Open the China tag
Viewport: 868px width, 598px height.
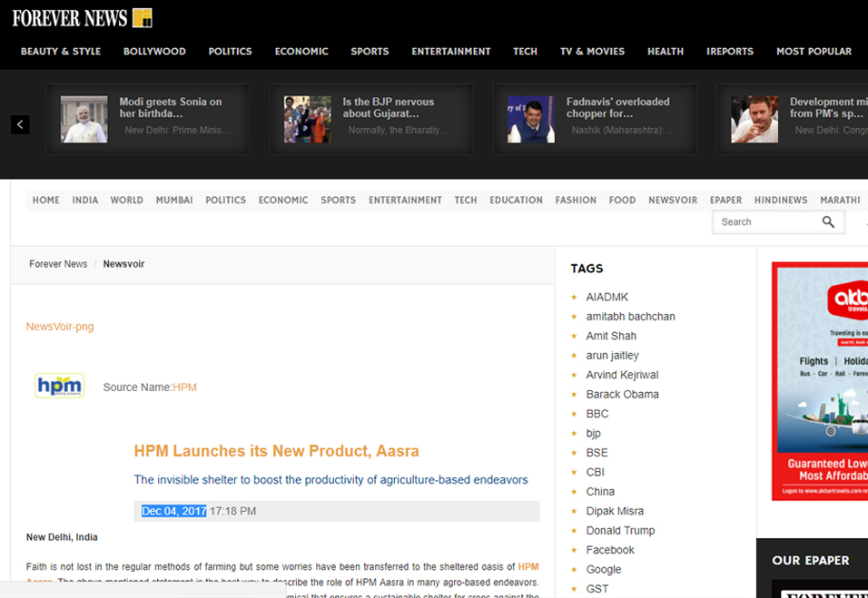(x=600, y=491)
